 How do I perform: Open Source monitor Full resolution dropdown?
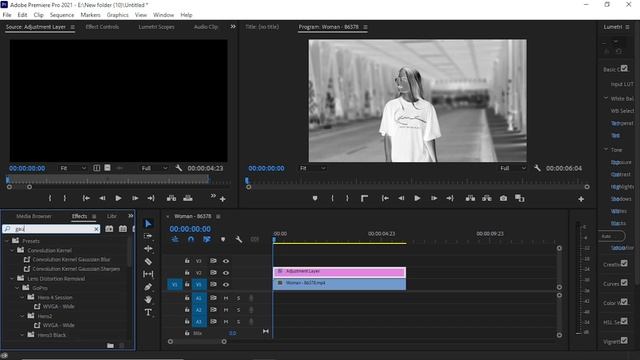coord(154,168)
